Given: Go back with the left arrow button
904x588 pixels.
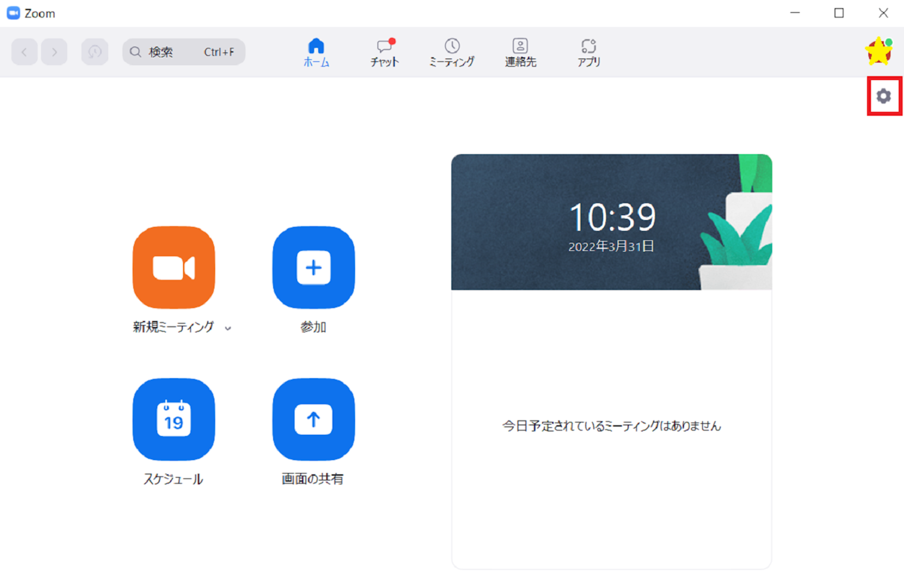Looking at the screenshot, I should pyautogui.click(x=24, y=52).
